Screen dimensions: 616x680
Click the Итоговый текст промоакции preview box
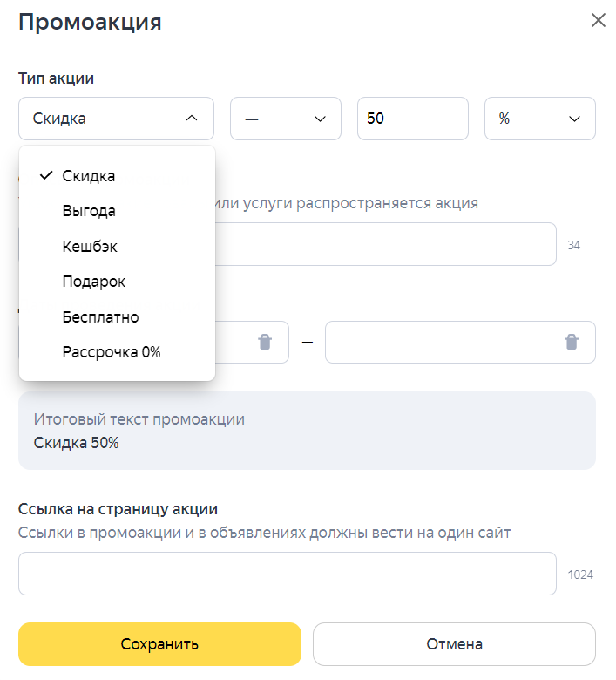pyautogui.click(x=307, y=431)
